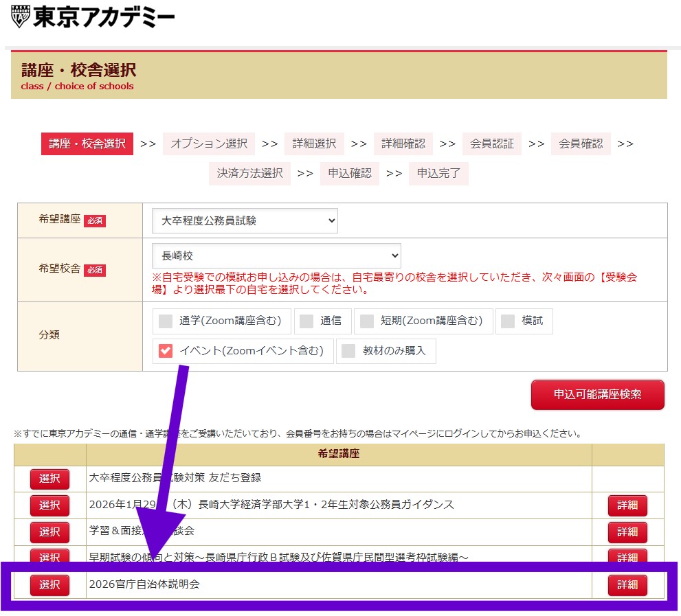Click the 講座・校舎選択 step tab

tap(87, 144)
